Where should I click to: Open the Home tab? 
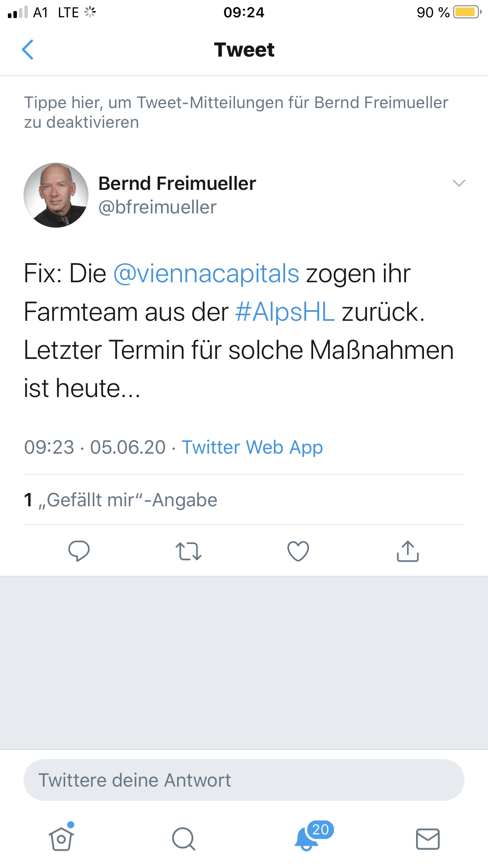[61, 839]
